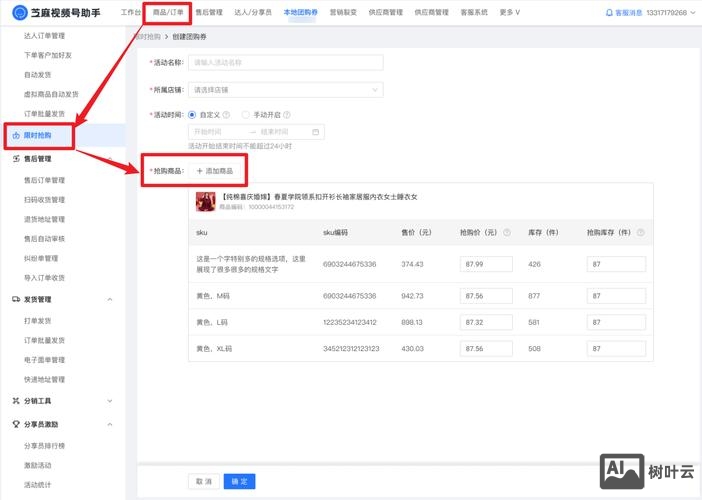The width and height of the screenshot is (702, 500).
Task: Open the 所属店铺 store dropdown
Action: pyautogui.click(x=286, y=90)
